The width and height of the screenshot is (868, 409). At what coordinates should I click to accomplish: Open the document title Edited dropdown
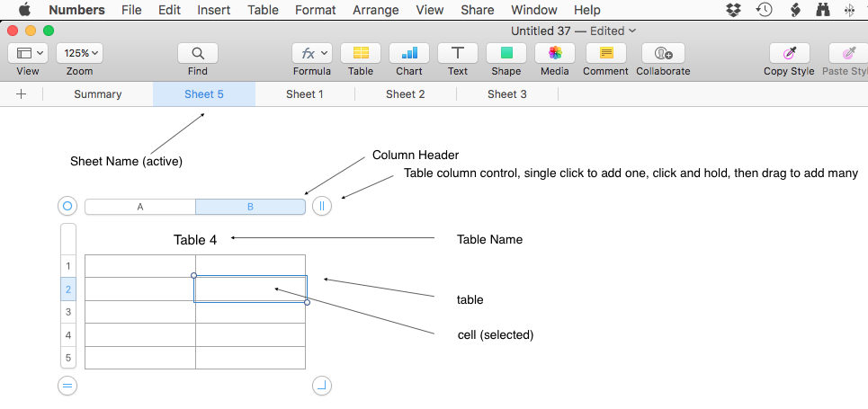coord(613,31)
